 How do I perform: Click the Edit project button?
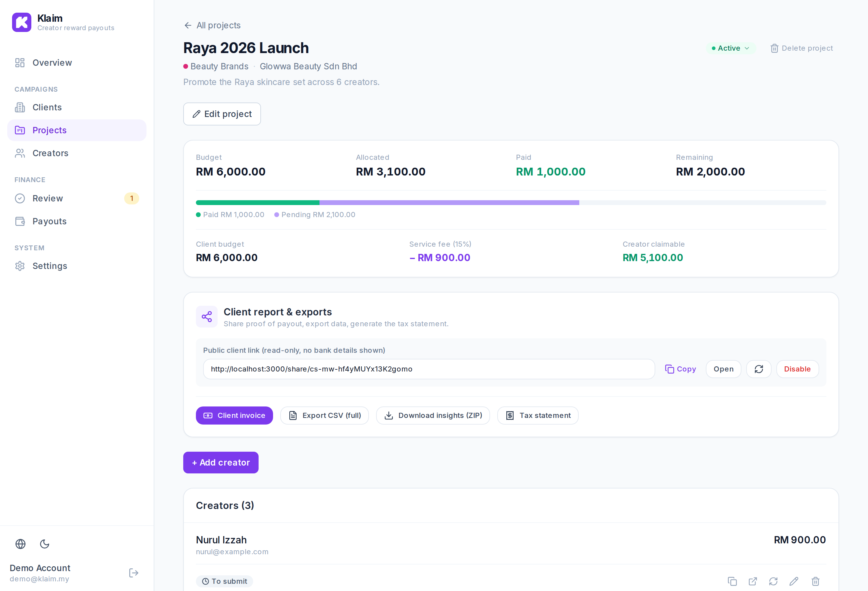click(222, 114)
